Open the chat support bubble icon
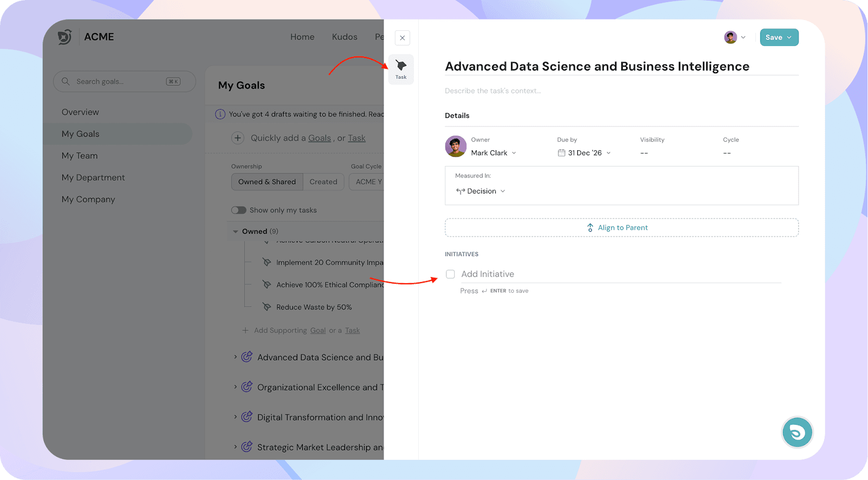This screenshot has width=868, height=480. 797,432
